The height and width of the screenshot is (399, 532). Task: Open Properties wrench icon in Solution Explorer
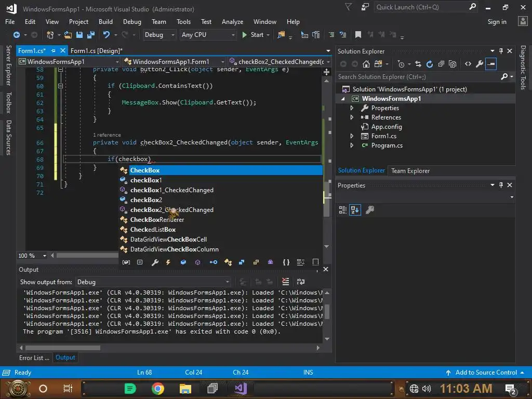[480, 64]
